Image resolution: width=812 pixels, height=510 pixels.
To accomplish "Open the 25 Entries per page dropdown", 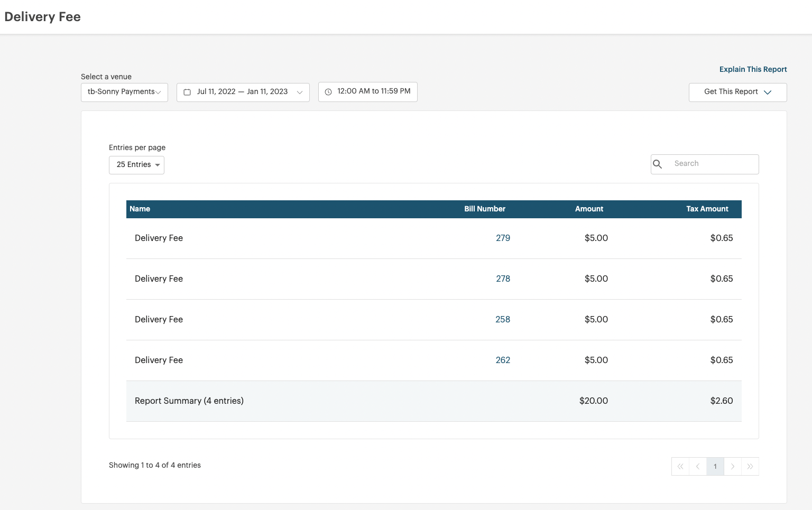I will tap(136, 164).
